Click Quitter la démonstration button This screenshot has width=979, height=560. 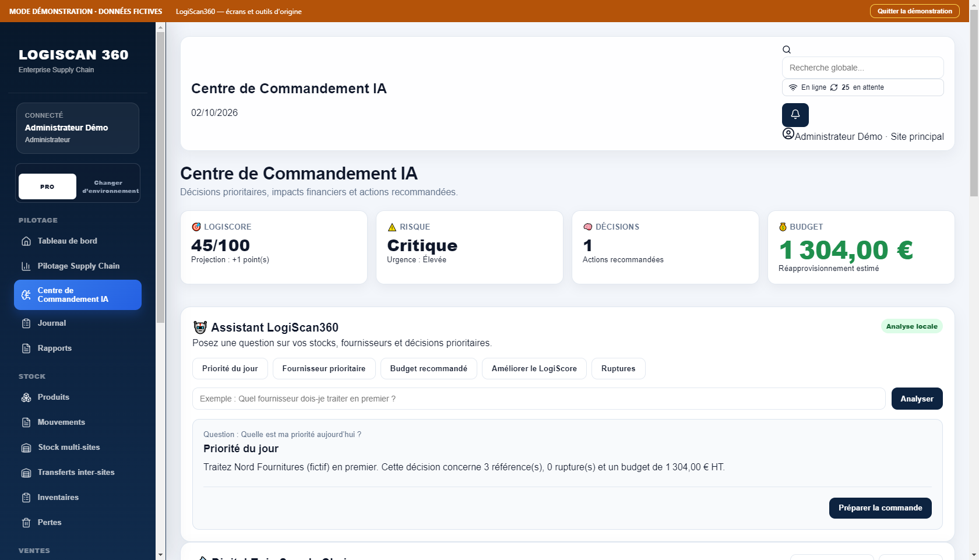(915, 11)
